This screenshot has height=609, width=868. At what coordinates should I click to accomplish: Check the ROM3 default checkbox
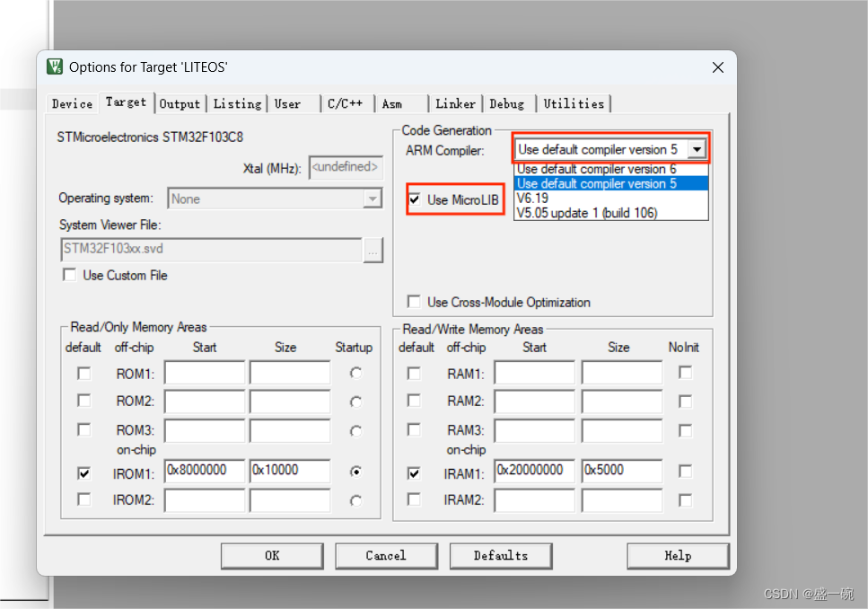pyautogui.click(x=84, y=429)
